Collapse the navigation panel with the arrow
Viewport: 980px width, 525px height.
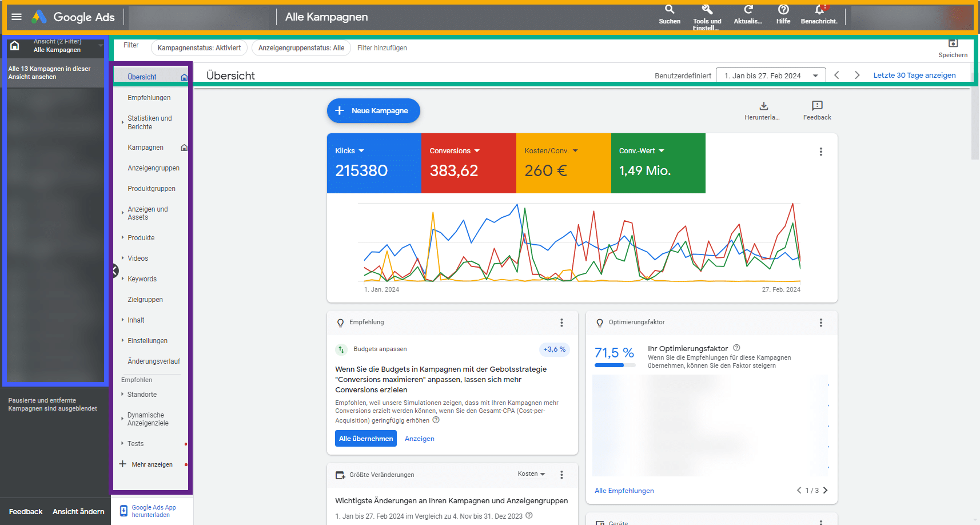click(x=115, y=271)
